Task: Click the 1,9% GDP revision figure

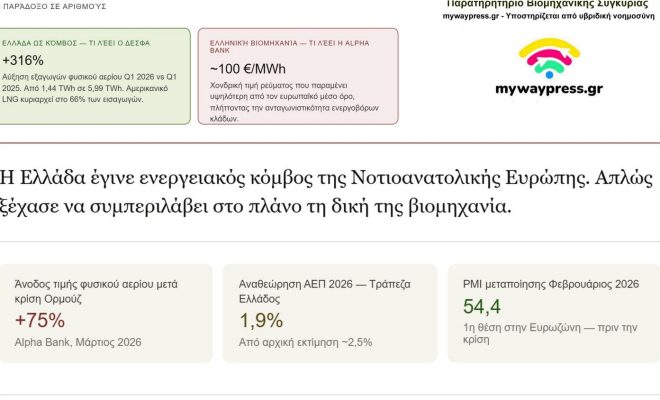Action: pyautogui.click(x=261, y=321)
